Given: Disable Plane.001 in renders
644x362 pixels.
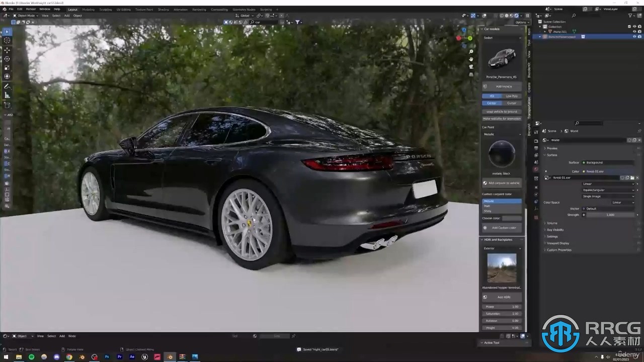Looking at the screenshot, I should pyautogui.click(x=639, y=32).
